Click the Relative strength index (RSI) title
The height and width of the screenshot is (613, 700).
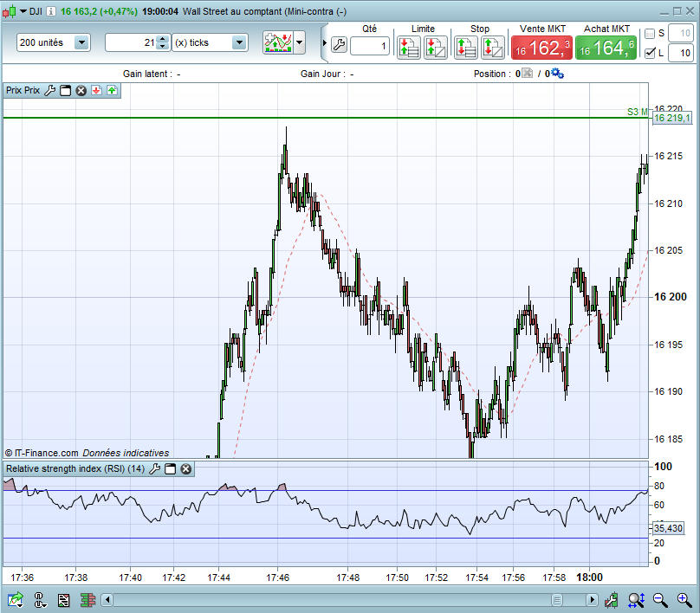pyautogui.click(x=75, y=469)
